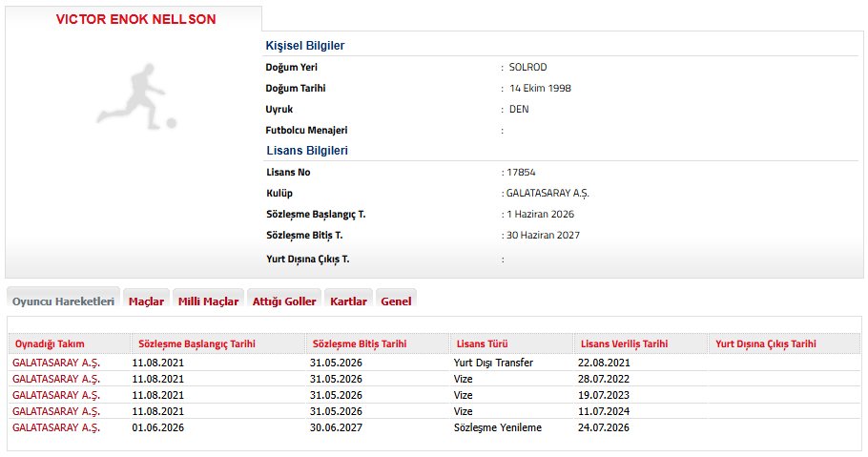Click the birth date 14 Ekim 1998

(x=540, y=88)
